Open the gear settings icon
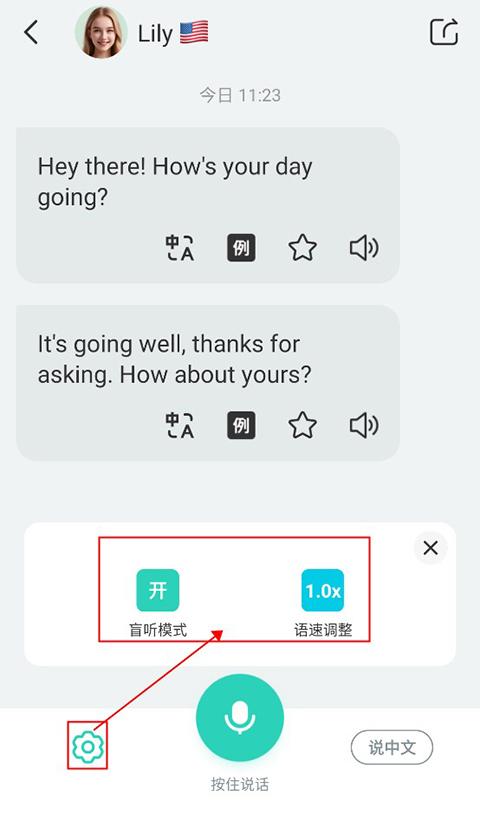The width and height of the screenshot is (480, 815). (88, 746)
